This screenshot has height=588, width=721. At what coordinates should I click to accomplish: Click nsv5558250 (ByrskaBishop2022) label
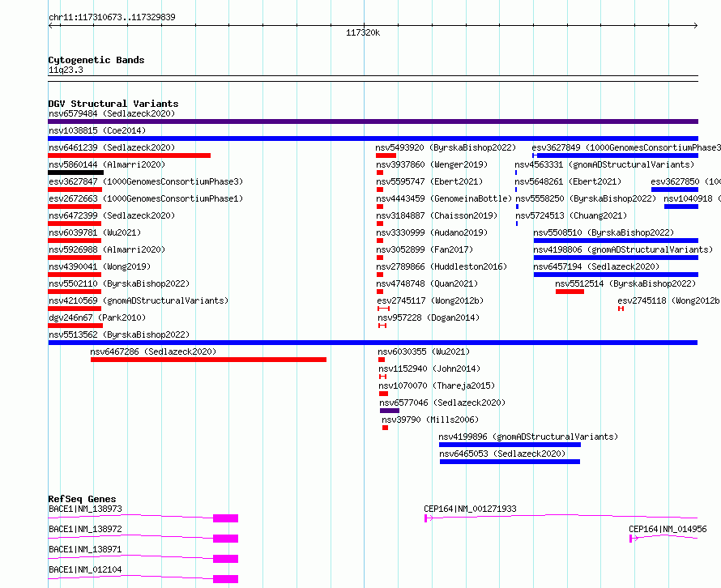coord(586,198)
